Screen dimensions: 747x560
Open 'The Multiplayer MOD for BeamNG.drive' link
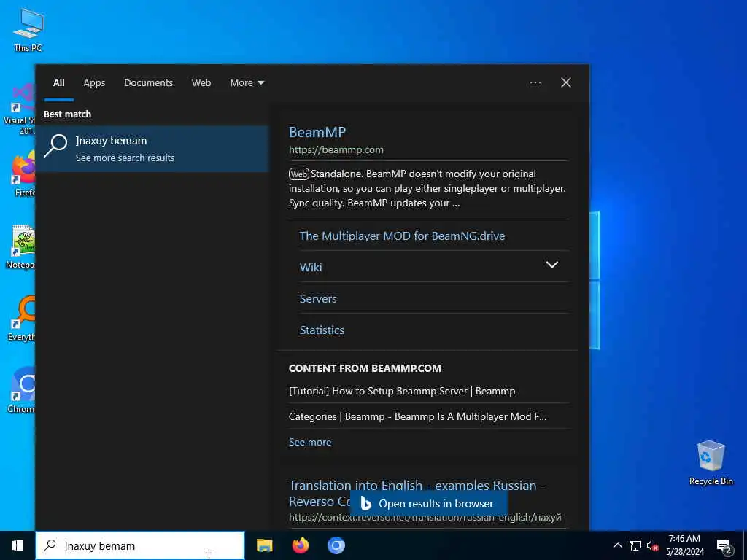point(402,236)
